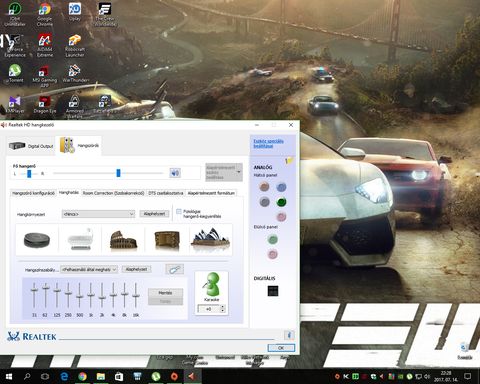Click the Mentés save button
480x384 pixels.
165,293
